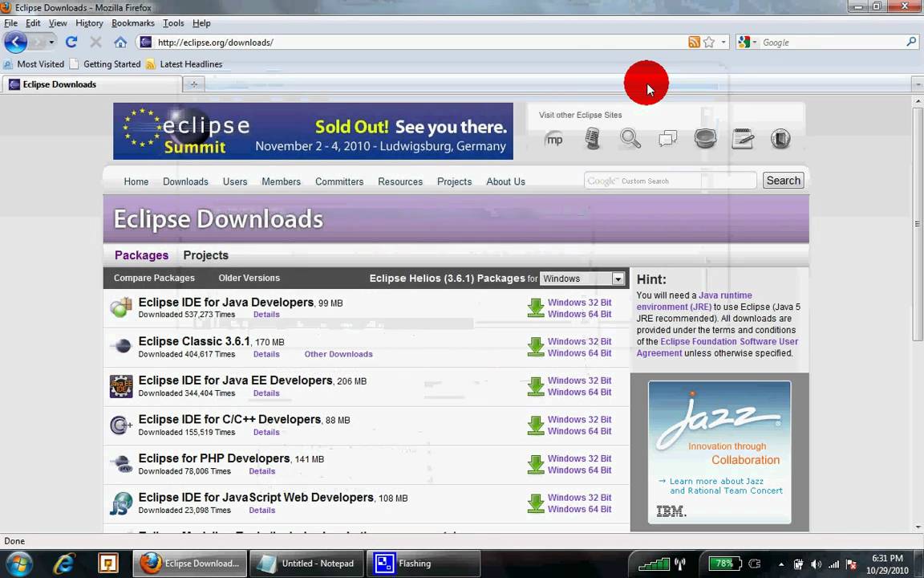Image resolution: width=924 pixels, height=578 pixels.
Task: Switch to the Projects tab
Action: pos(205,255)
